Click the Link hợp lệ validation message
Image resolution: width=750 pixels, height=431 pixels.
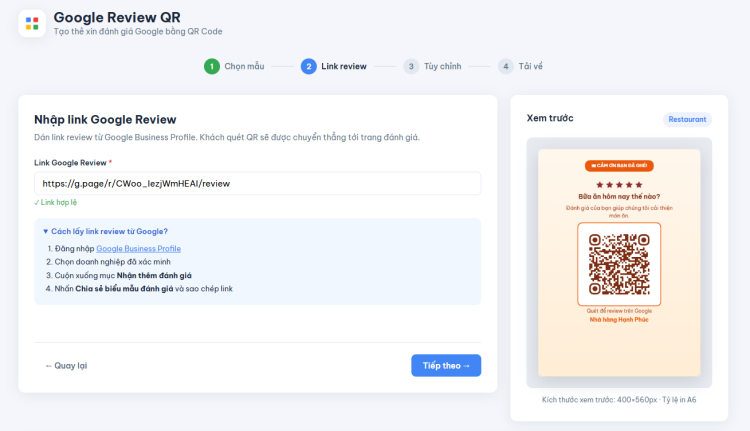tap(55, 202)
